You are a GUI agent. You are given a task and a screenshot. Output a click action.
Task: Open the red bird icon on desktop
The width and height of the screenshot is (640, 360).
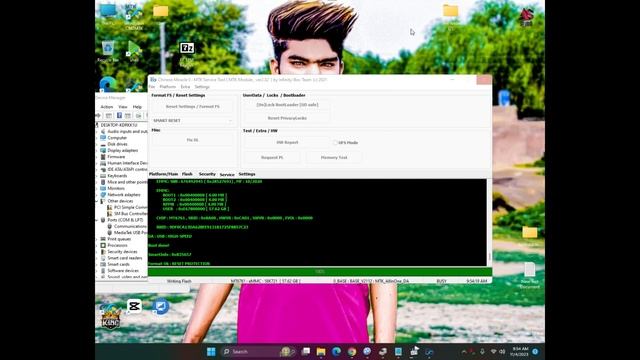[527, 17]
